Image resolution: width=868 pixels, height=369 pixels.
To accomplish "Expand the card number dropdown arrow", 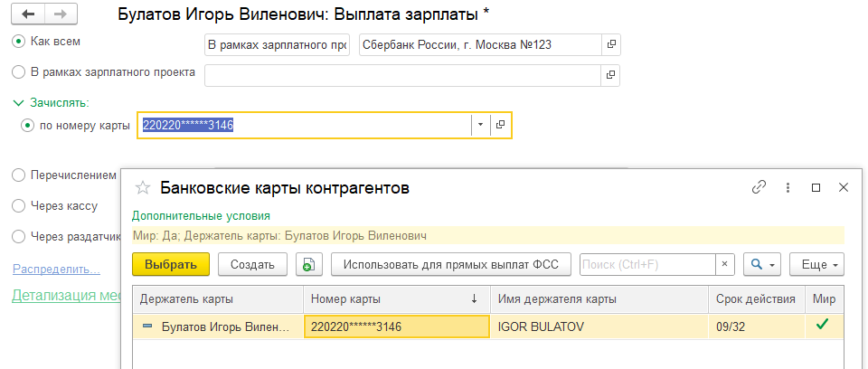I will (481, 125).
